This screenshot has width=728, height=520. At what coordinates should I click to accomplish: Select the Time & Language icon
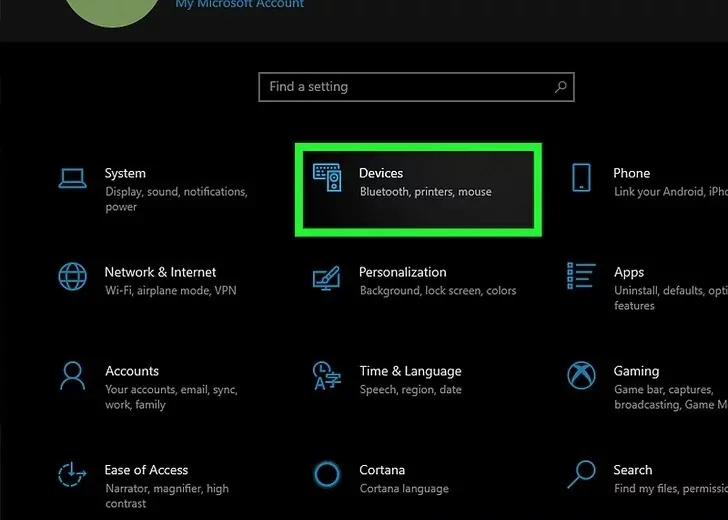(327, 376)
